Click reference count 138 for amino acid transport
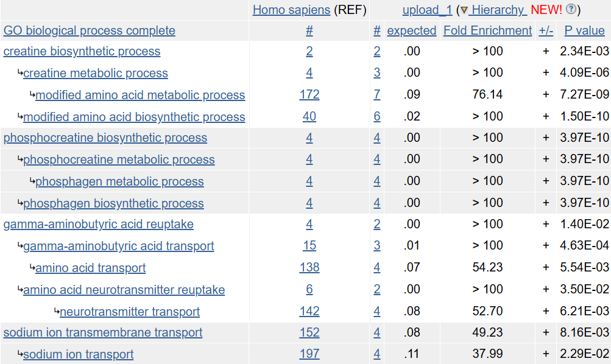 [309, 267]
